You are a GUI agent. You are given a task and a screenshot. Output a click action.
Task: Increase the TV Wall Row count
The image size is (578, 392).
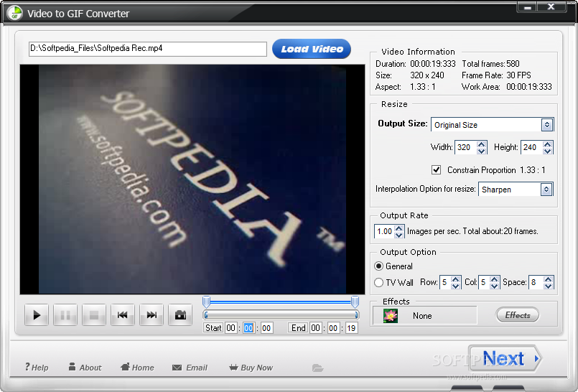(456, 279)
